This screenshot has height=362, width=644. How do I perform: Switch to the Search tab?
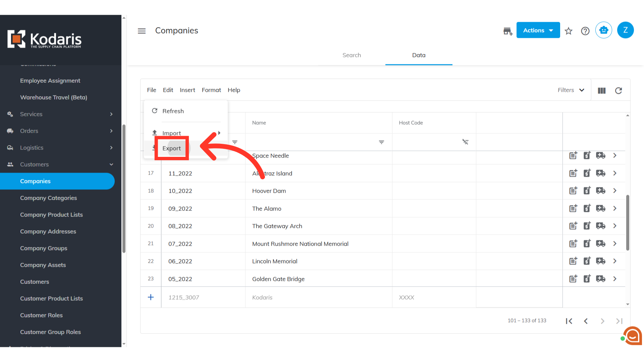352,55
